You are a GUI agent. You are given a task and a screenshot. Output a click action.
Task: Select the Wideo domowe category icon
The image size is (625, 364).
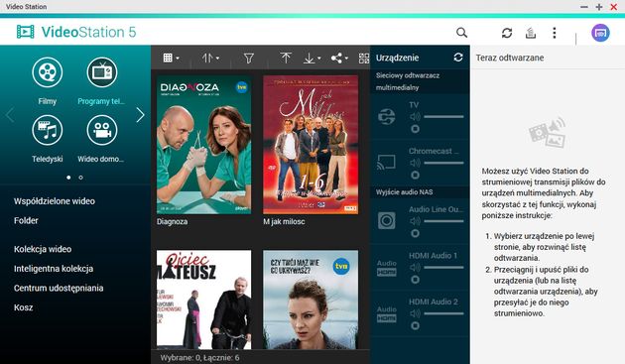pyautogui.click(x=102, y=130)
